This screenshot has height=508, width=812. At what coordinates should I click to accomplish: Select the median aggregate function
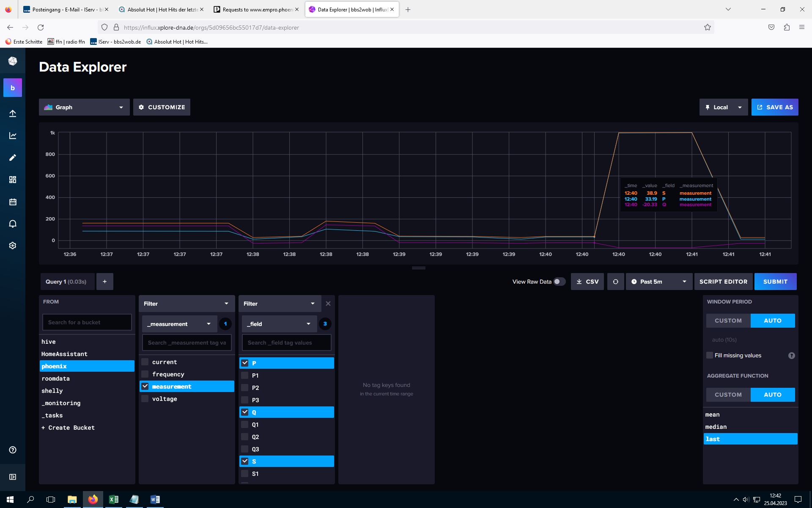(750, 427)
